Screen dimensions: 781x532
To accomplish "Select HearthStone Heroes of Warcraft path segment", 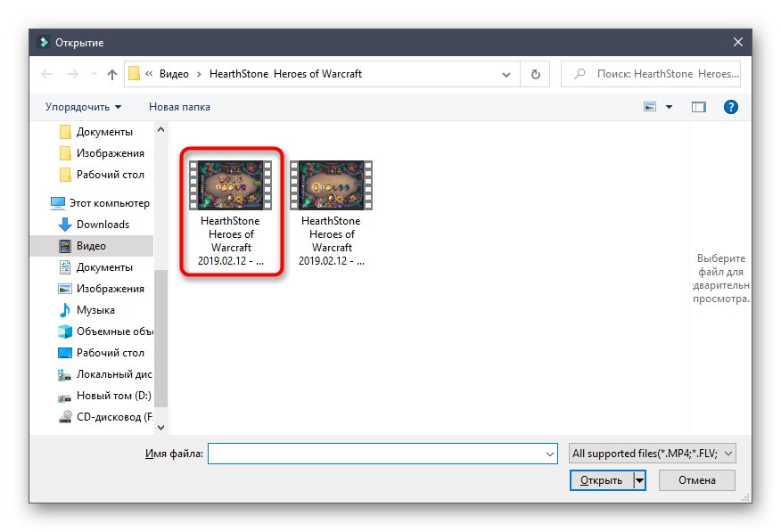I will click(285, 74).
